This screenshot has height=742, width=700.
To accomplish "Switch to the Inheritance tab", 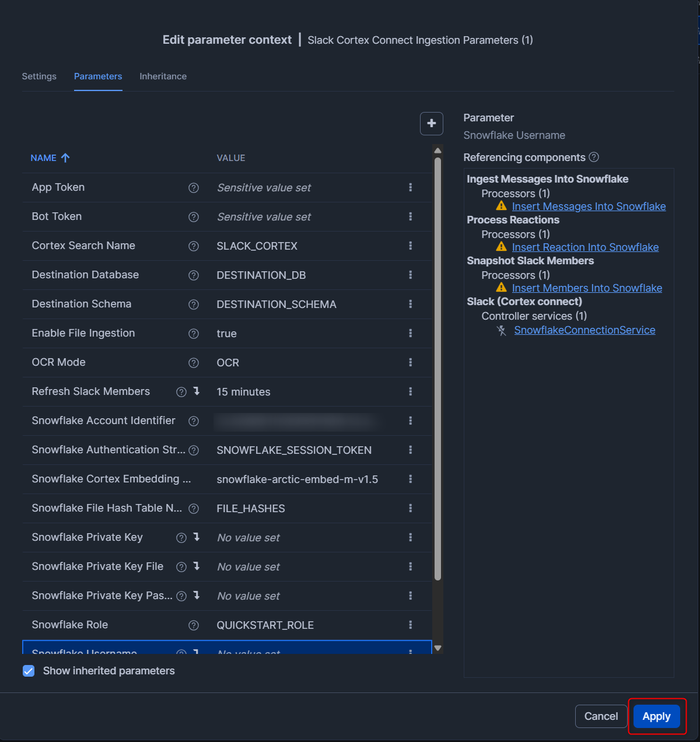I will [163, 76].
